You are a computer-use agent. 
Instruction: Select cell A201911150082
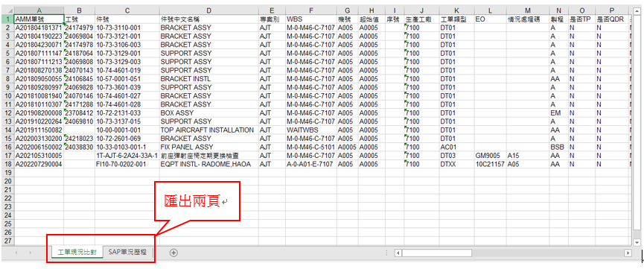point(39,130)
